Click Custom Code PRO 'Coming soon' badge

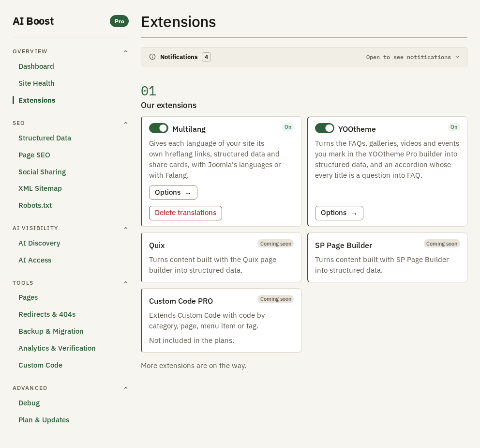pos(275,299)
